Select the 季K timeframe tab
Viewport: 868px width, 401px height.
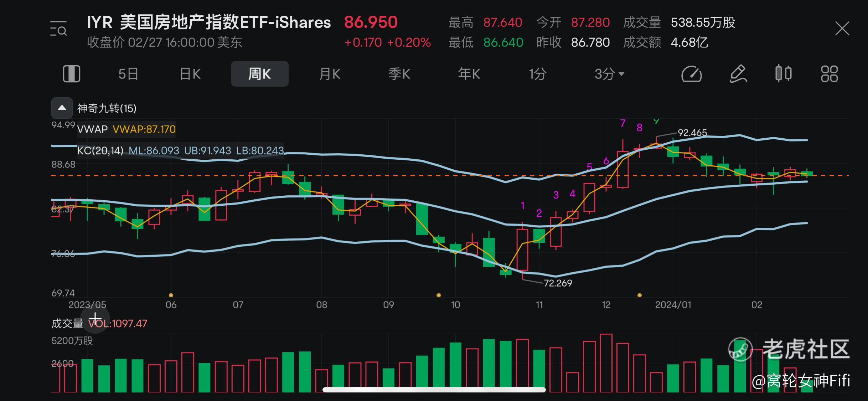[399, 74]
